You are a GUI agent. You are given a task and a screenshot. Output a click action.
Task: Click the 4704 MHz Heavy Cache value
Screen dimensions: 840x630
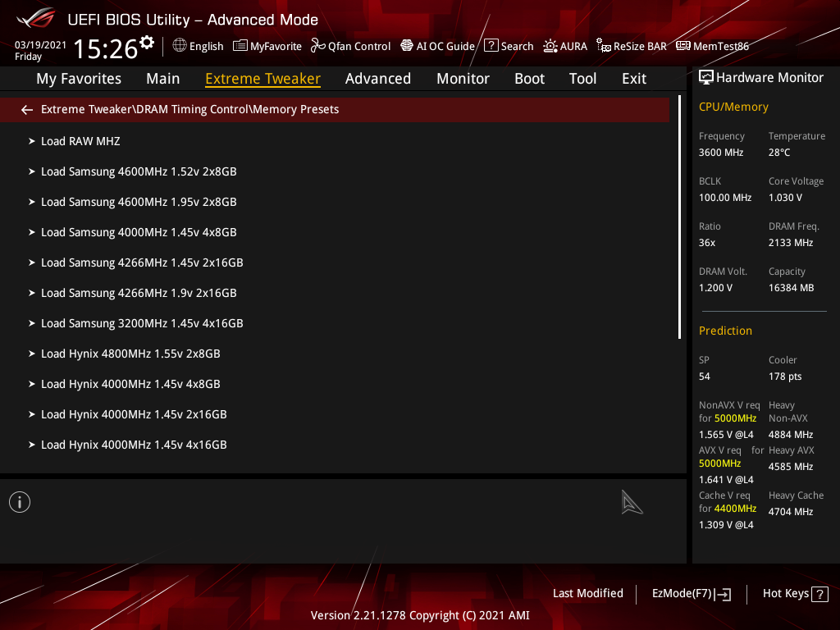791,512
